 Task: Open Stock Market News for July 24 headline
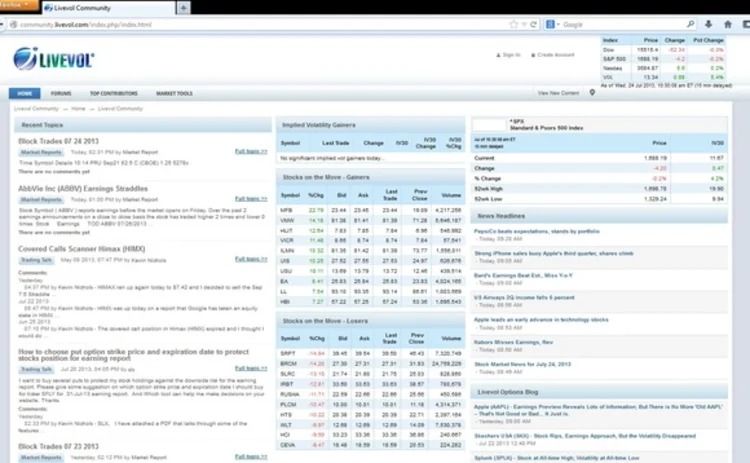(x=522, y=364)
